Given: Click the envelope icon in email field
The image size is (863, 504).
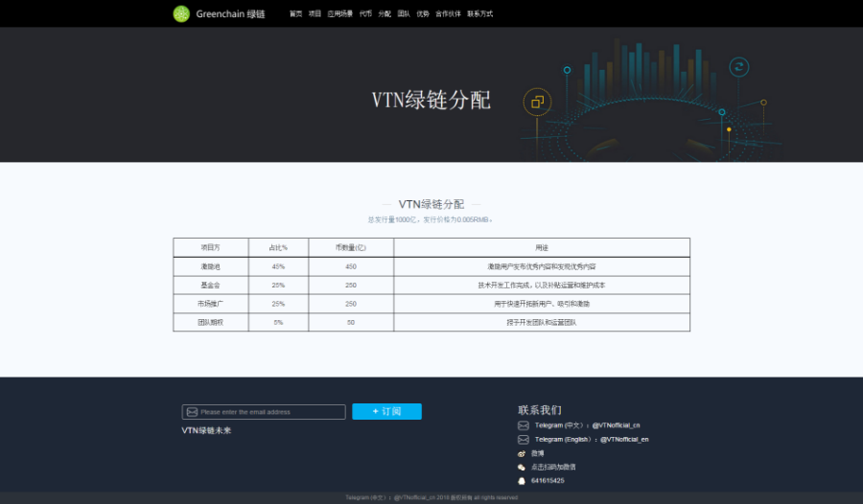Looking at the screenshot, I should (192, 412).
